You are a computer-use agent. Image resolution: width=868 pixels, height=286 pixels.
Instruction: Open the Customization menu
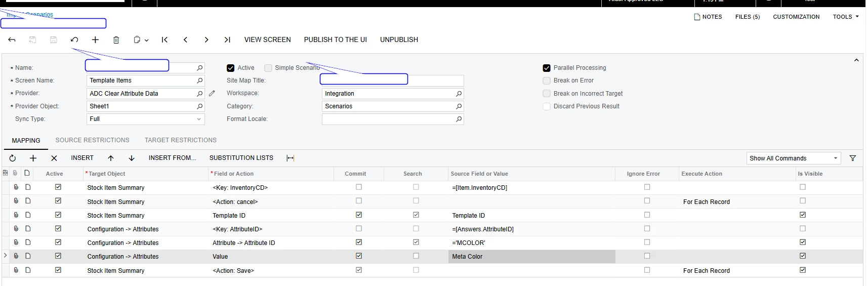click(796, 17)
